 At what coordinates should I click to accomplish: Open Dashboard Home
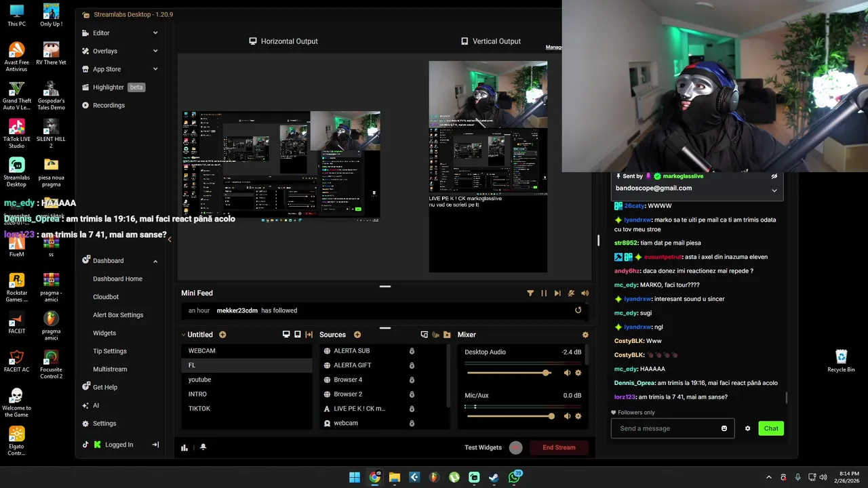(119, 279)
